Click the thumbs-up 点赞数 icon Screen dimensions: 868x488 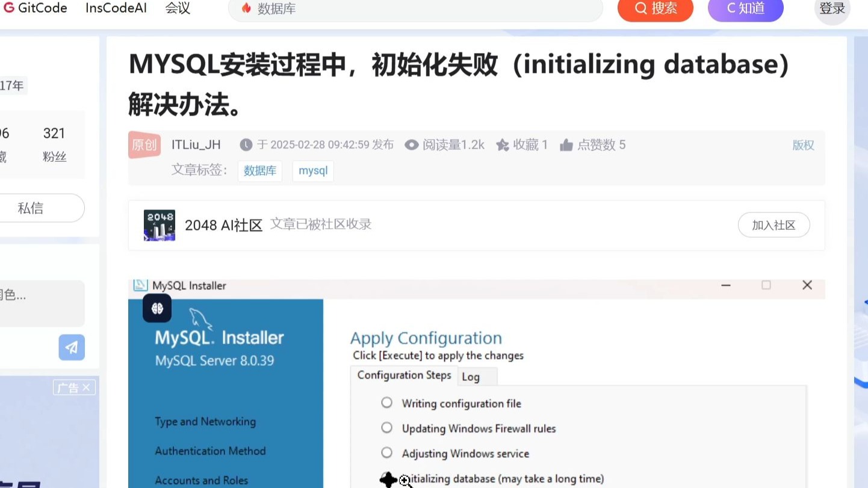566,145
